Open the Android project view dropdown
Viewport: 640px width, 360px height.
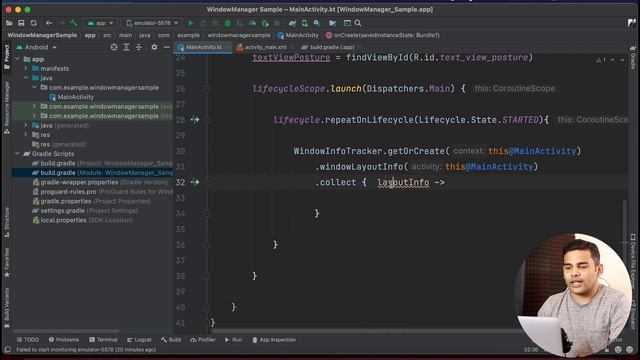pyautogui.click(x=36, y=47)
